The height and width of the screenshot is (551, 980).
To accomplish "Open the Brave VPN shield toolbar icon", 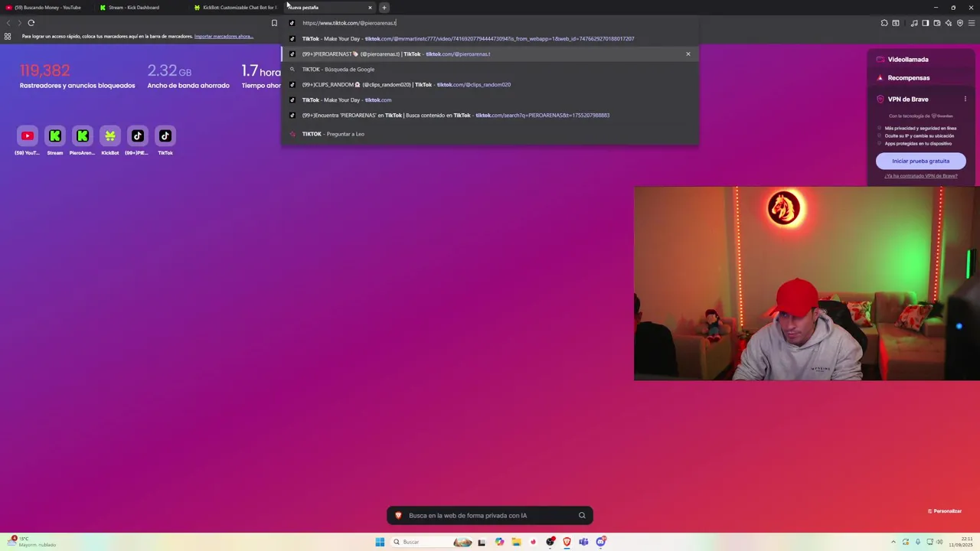I will (x=960, y=23).
